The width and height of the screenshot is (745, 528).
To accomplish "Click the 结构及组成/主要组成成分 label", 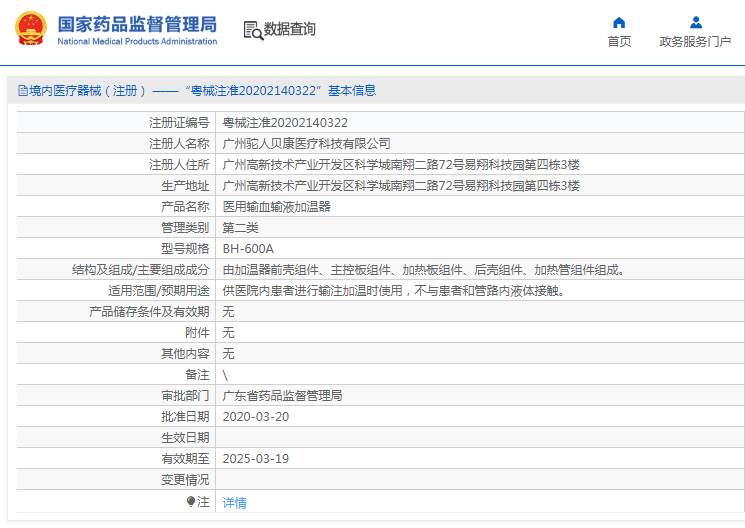I will tap(141, 269).
